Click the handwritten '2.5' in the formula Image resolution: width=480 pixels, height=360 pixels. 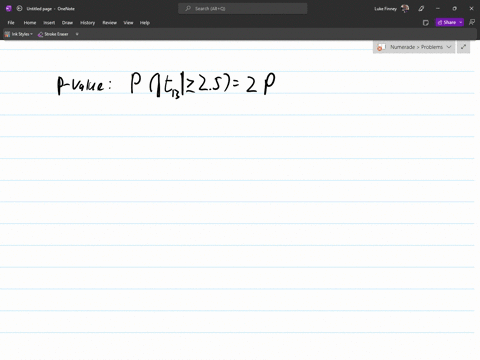[x=209, y=83]
